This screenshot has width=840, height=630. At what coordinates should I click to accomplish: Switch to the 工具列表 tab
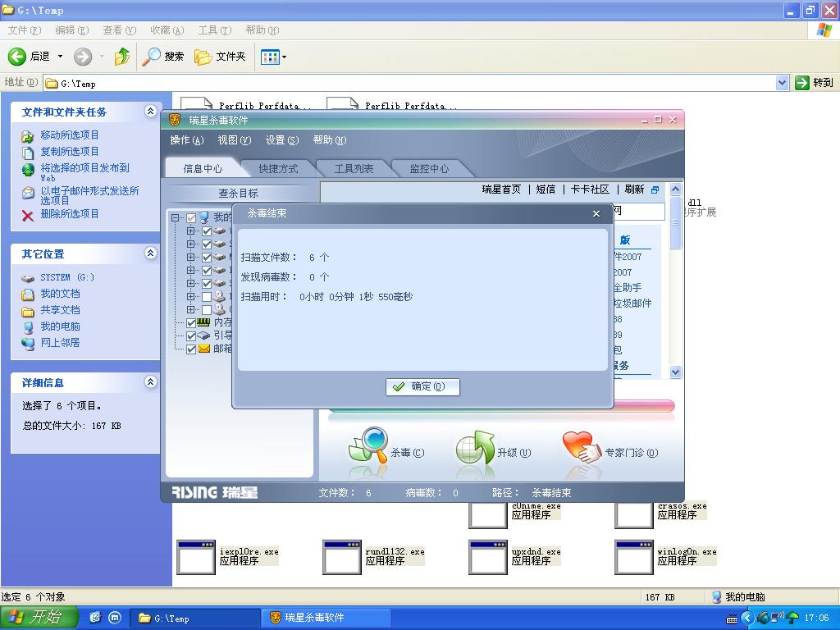click(354, 169)
